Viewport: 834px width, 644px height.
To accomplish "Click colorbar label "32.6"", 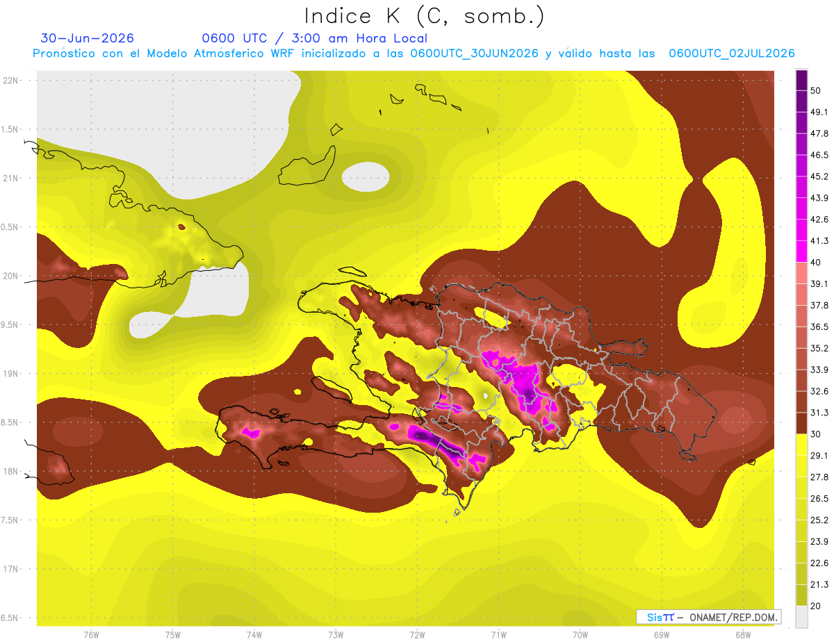I will coord(819,391).
